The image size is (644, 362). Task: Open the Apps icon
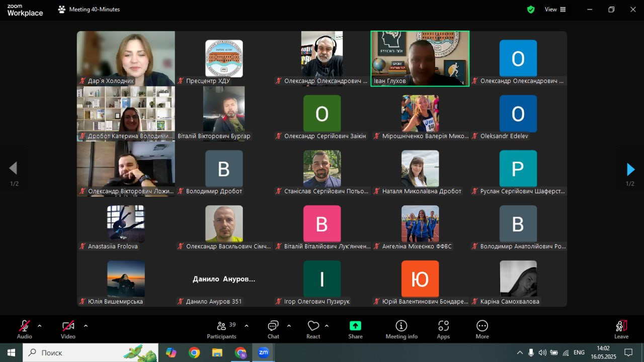pos(443,326)
